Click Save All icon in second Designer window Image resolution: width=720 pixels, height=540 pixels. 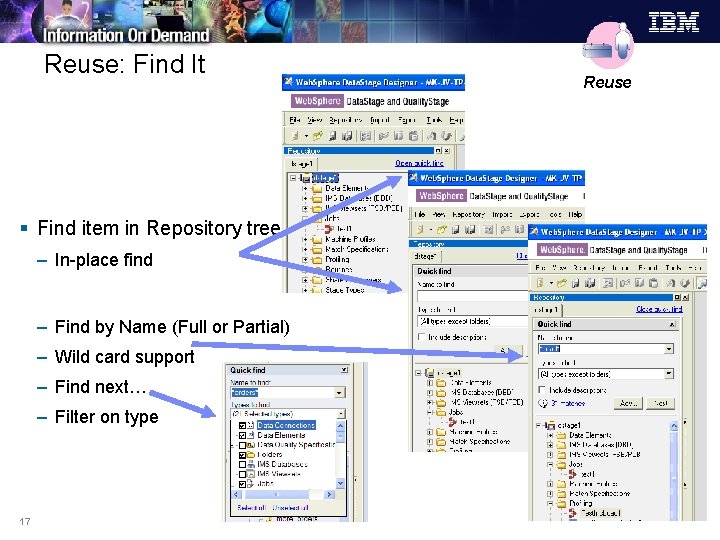click(470, 229)
